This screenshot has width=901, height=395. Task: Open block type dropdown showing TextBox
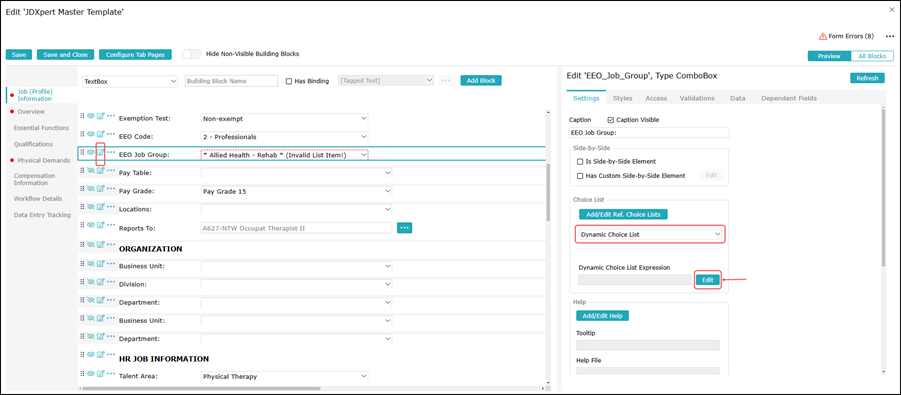130,82
